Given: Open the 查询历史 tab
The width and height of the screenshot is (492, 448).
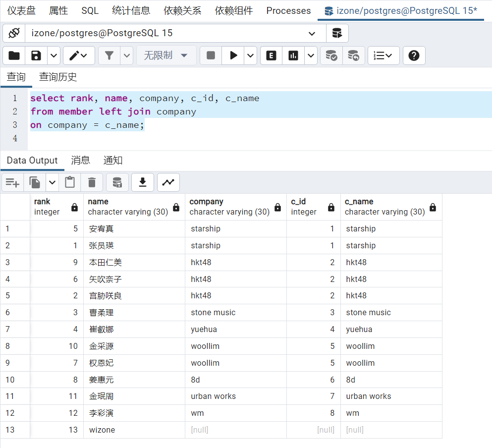Looking at the screenshot, I should 58,77.
